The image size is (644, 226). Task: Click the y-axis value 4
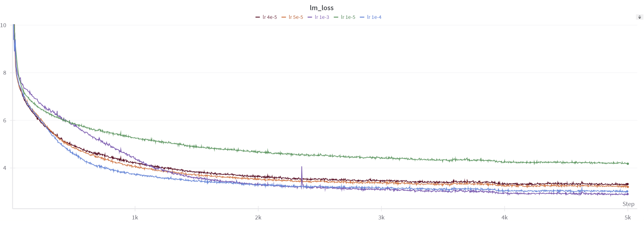[4, 168]
